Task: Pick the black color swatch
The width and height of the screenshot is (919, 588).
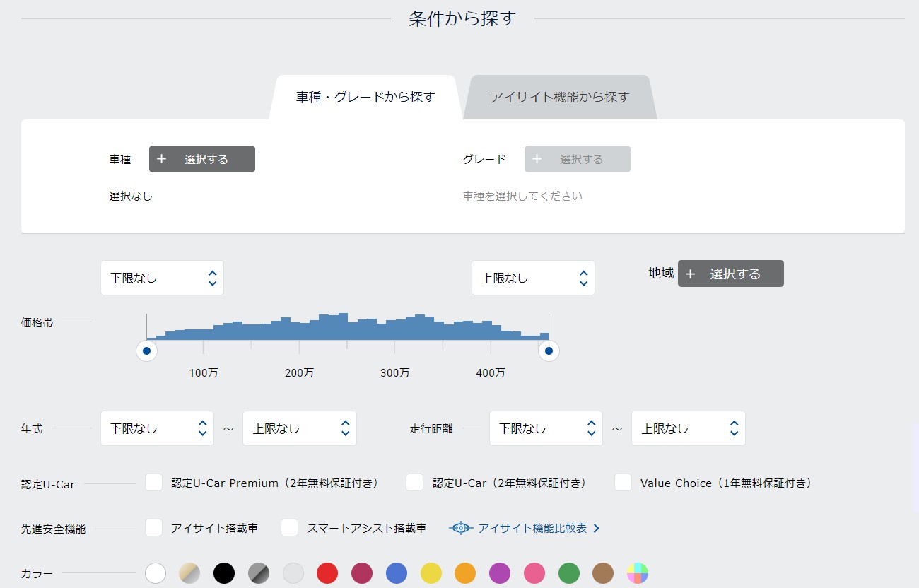Action: pyautogui.click(x=224, y=572)
